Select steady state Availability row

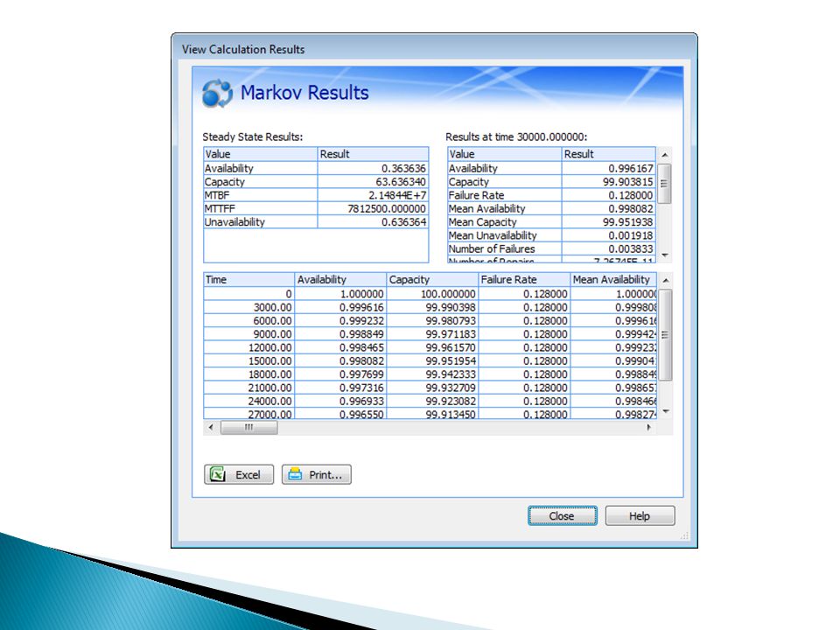[x=316, y=168]
